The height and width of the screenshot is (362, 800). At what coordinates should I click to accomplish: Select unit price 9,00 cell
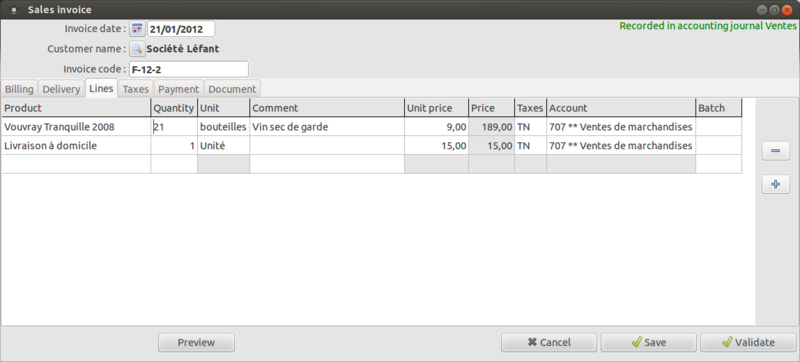click(437, 127)
